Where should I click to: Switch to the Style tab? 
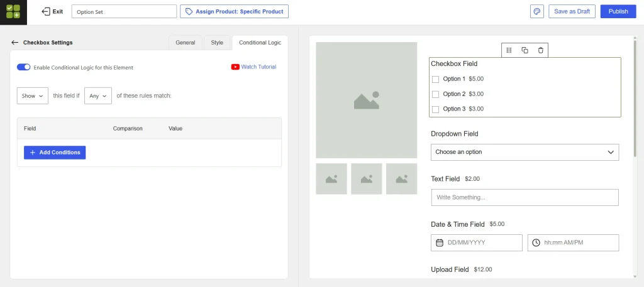pyautogui.click(x=217, y=43)
